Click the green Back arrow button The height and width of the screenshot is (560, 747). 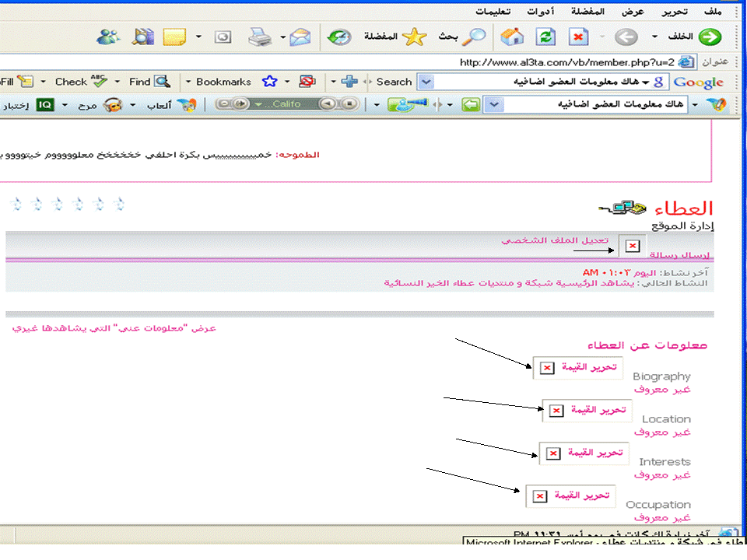tap(709, 37)
